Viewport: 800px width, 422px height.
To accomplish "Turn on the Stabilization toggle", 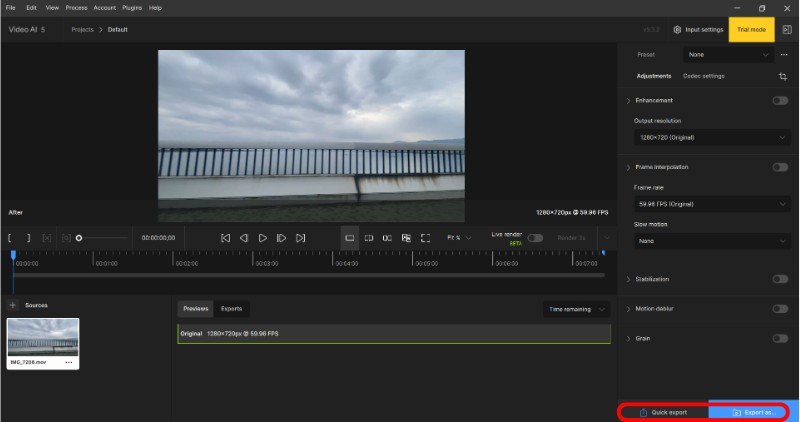I will pyautogui.click(x=779, y=279).
